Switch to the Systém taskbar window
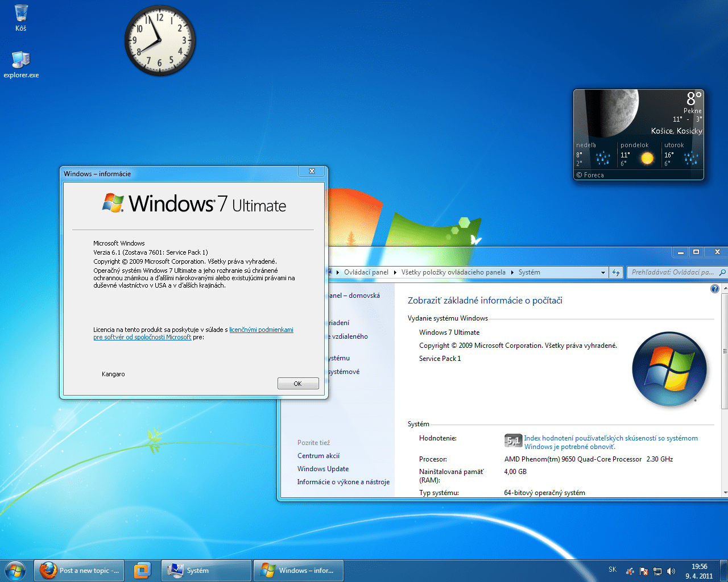728x582 pixels. (206, 570)
